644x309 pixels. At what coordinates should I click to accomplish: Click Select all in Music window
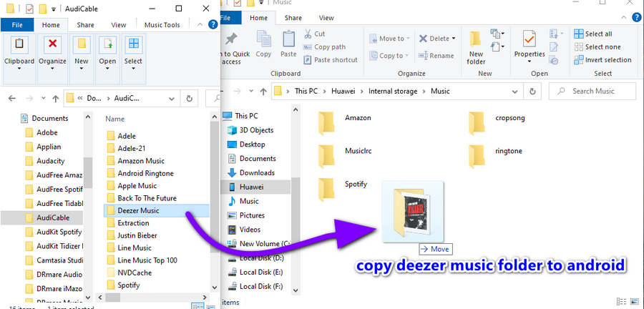[593, 34]
